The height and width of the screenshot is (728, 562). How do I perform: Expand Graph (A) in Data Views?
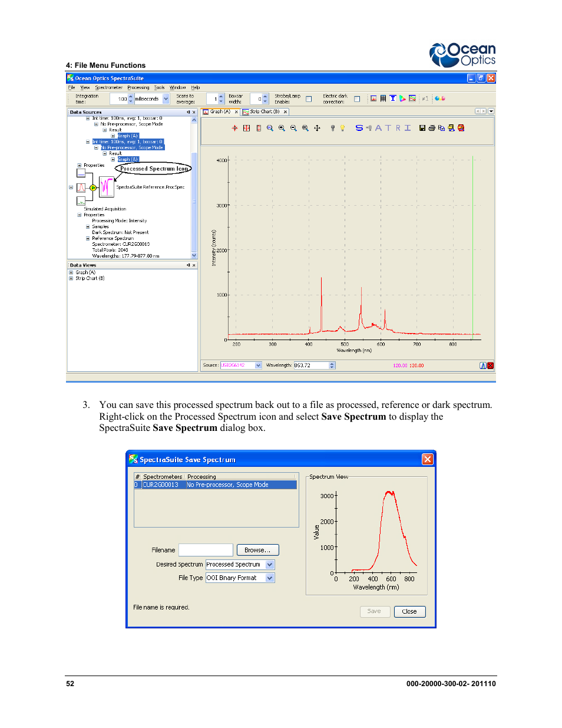click(71, 272)
